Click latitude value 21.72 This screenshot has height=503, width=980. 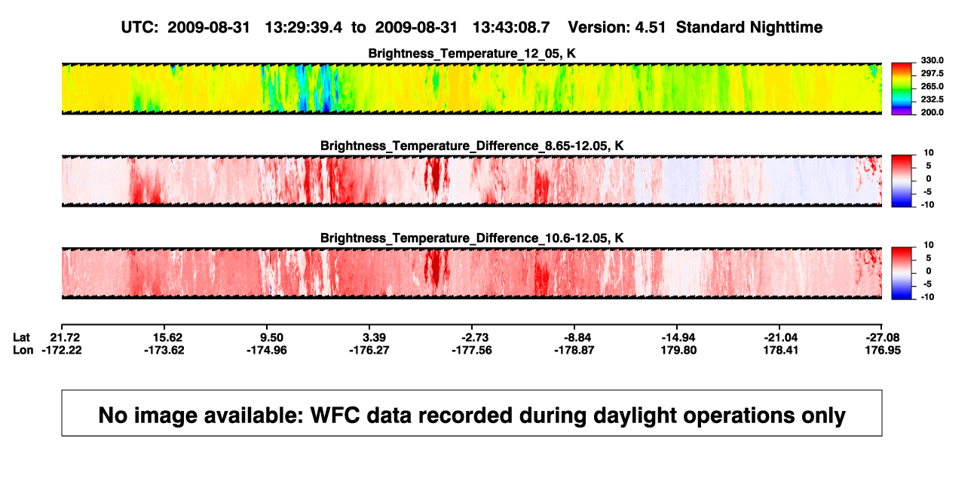pyautogui.click(x=63, y=336)
